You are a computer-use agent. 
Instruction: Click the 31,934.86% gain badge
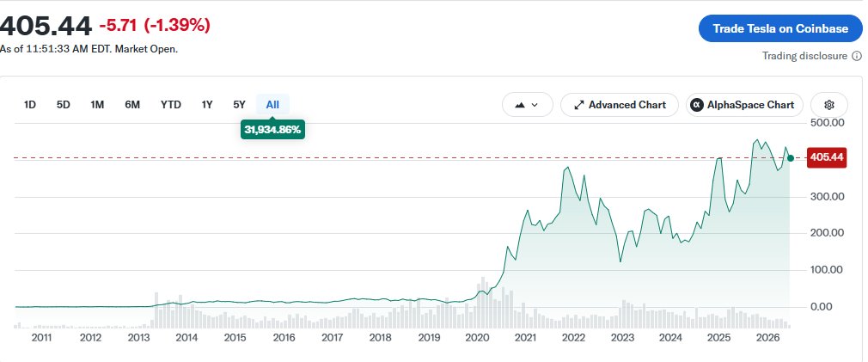(x=272, y=130)
